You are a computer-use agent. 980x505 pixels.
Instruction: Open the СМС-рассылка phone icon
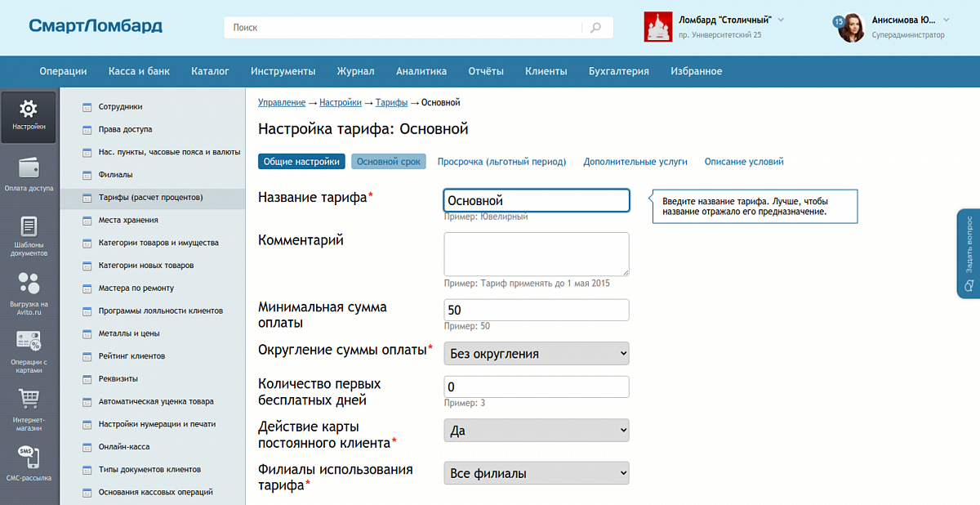(x=29, y=457)
